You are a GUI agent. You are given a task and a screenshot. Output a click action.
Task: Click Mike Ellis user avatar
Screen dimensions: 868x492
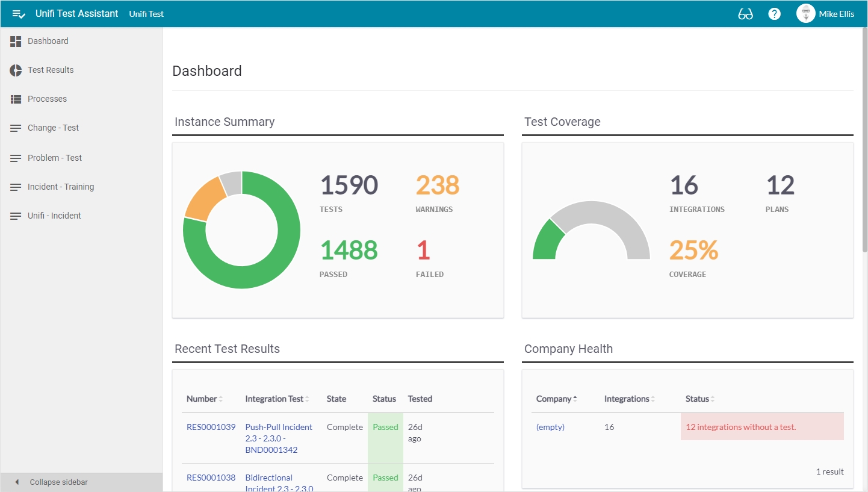point(805,14)
